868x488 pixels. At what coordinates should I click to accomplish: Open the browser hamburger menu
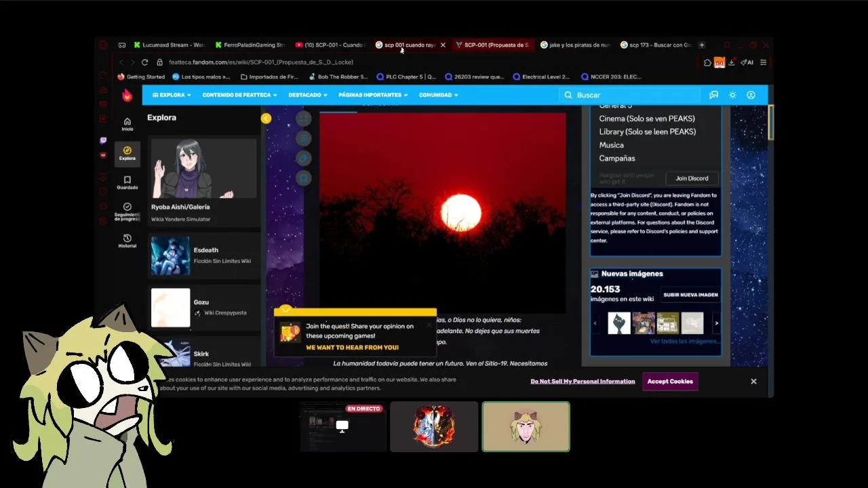coord(763,62)
